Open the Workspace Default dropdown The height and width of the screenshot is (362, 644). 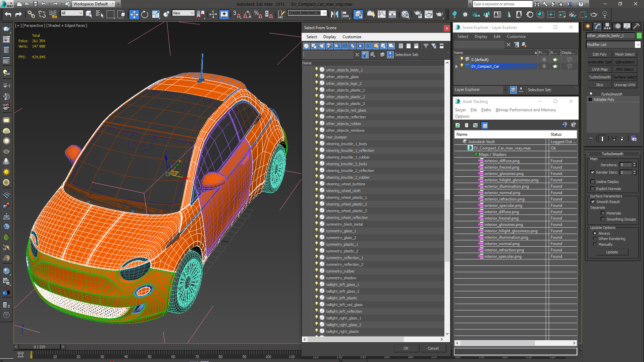coord(113,4)
